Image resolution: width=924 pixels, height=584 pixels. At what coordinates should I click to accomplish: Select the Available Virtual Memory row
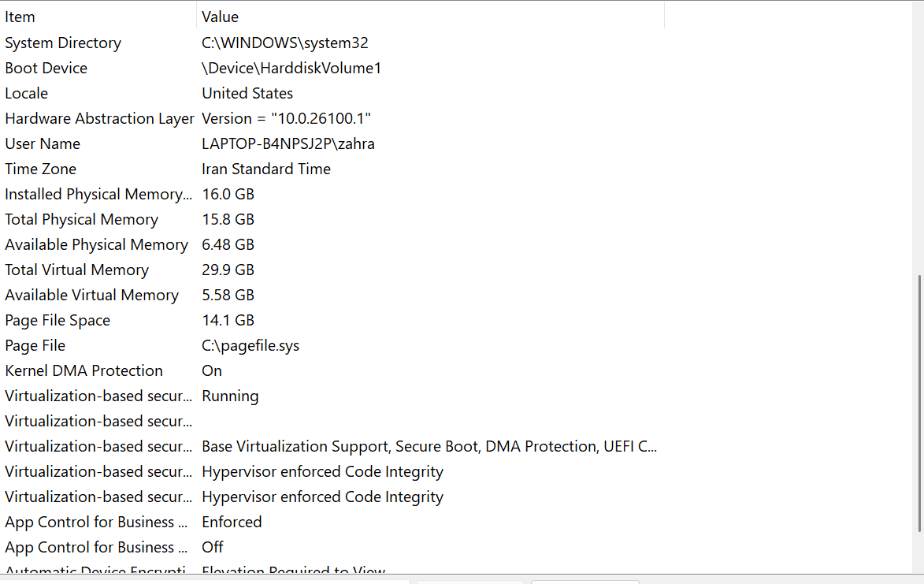coord(91,295)
